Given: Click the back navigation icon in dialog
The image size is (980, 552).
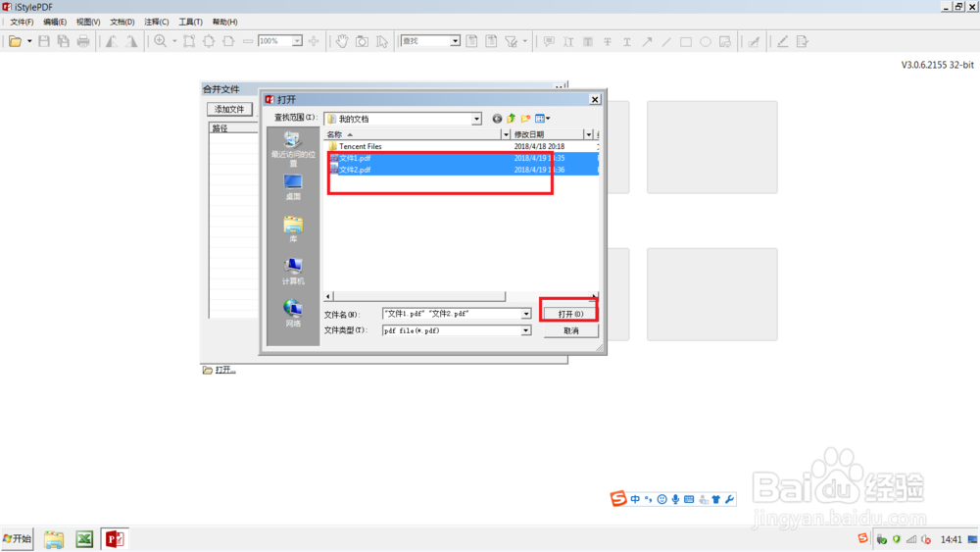Looking at the screenshot, I should point(497,119).
